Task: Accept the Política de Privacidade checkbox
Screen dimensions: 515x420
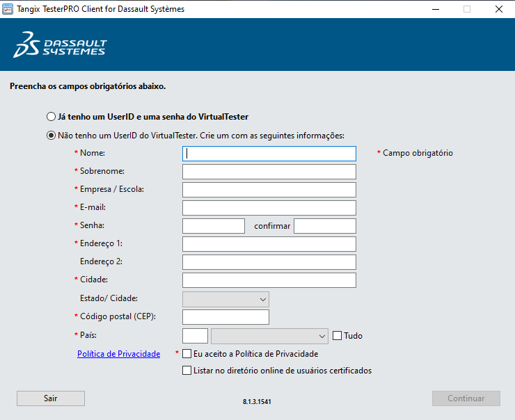Action: coord(187,353)
